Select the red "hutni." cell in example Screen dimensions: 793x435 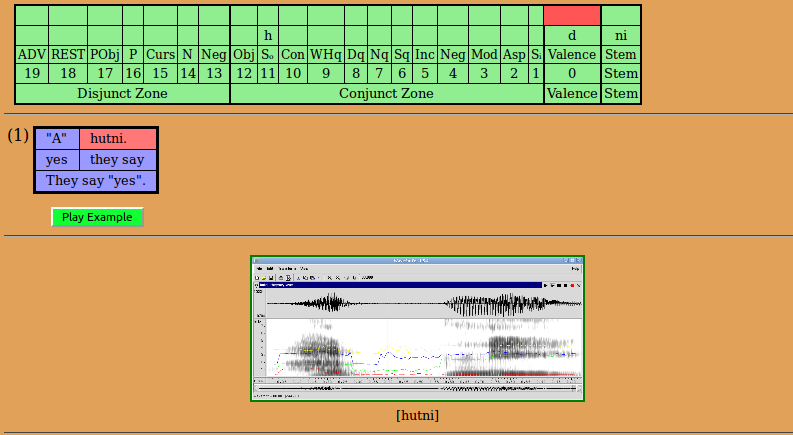pyautogui.click(x=118, y=139)
